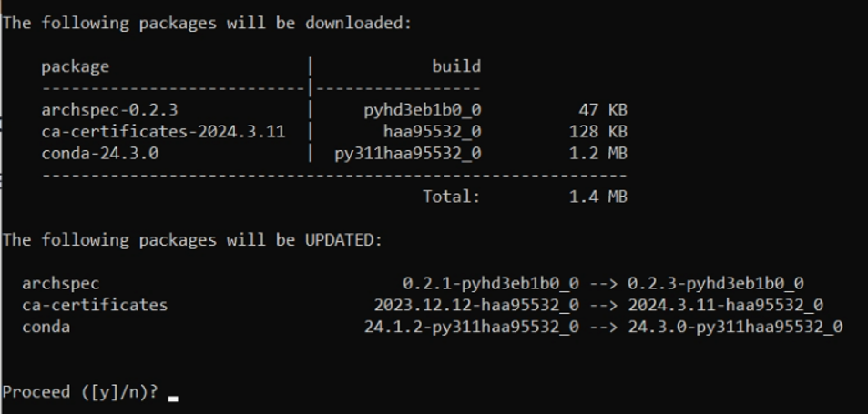Screen dimensions: 868x414
Task: Click the arrow on the conda update row
Action: [603, 327]
